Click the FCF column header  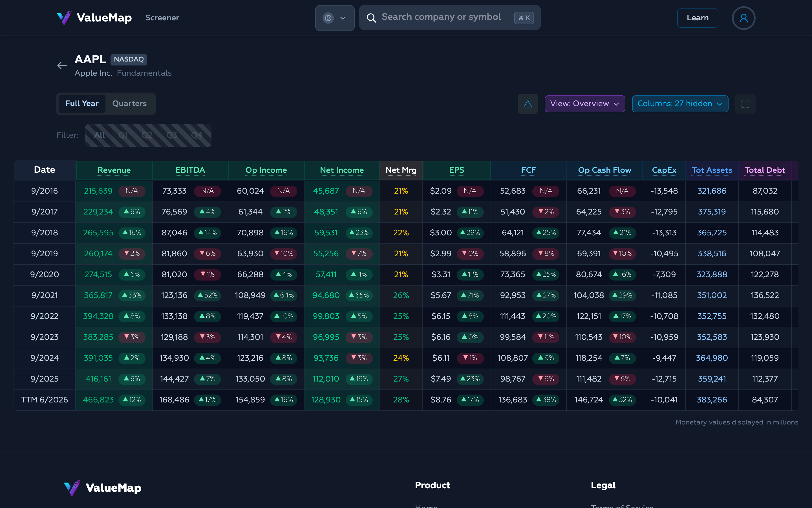[528, 170]
